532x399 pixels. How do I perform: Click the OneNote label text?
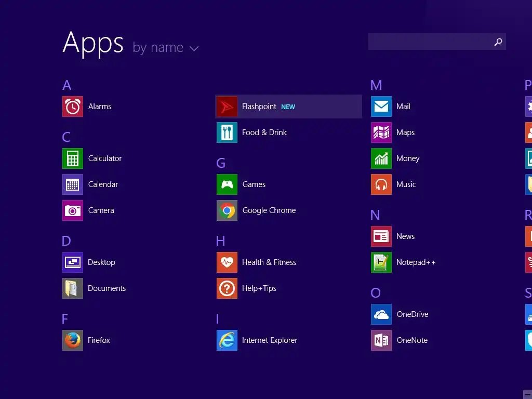point(412,340)
